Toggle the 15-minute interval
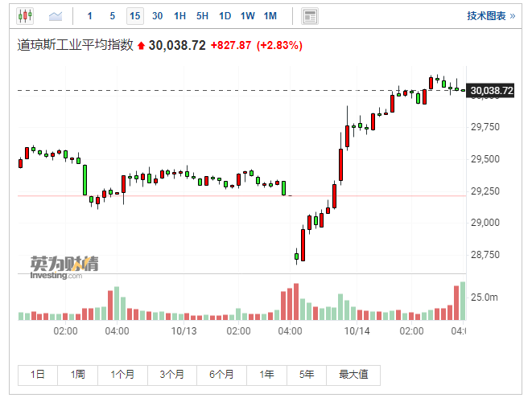Screen dimensions: 532x402 pyautogui.click(x=134, y=16)
